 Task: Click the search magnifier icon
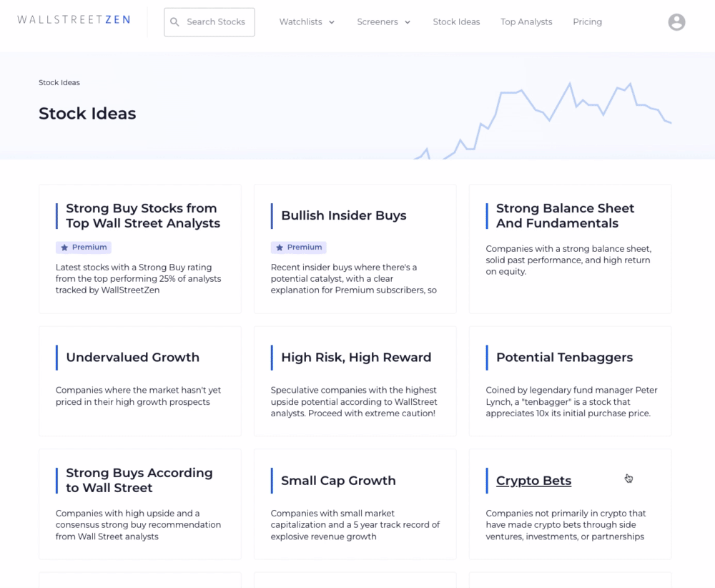point(175,22)
